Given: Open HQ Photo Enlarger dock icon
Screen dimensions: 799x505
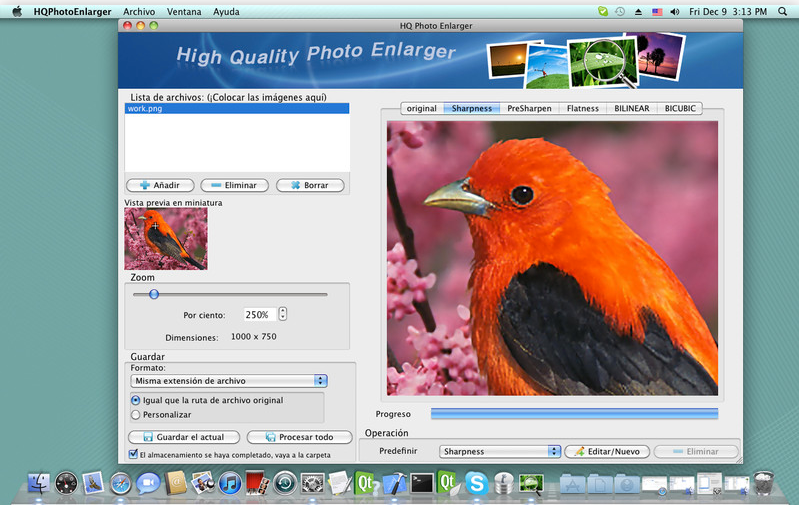Looking at the screenshot, I should tap(531, 483).
